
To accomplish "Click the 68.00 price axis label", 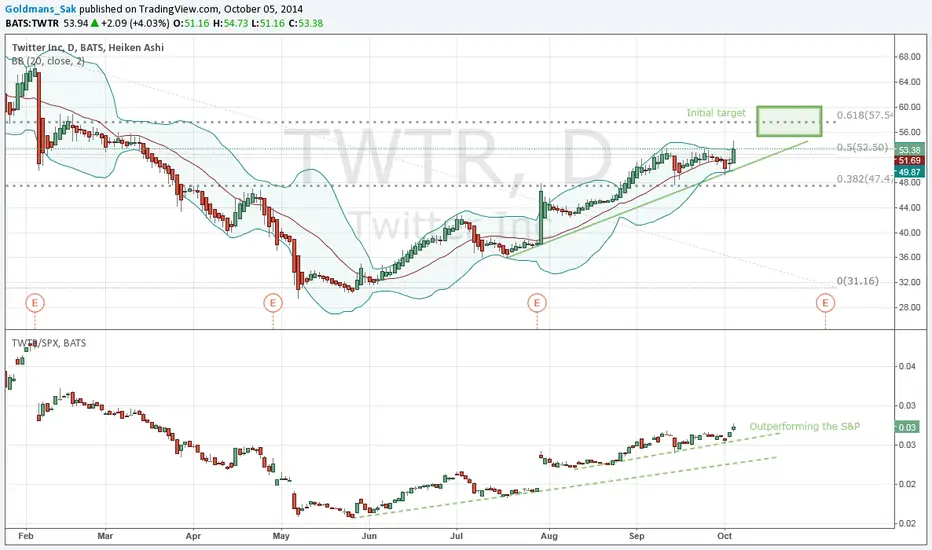I will click(909, 56).
